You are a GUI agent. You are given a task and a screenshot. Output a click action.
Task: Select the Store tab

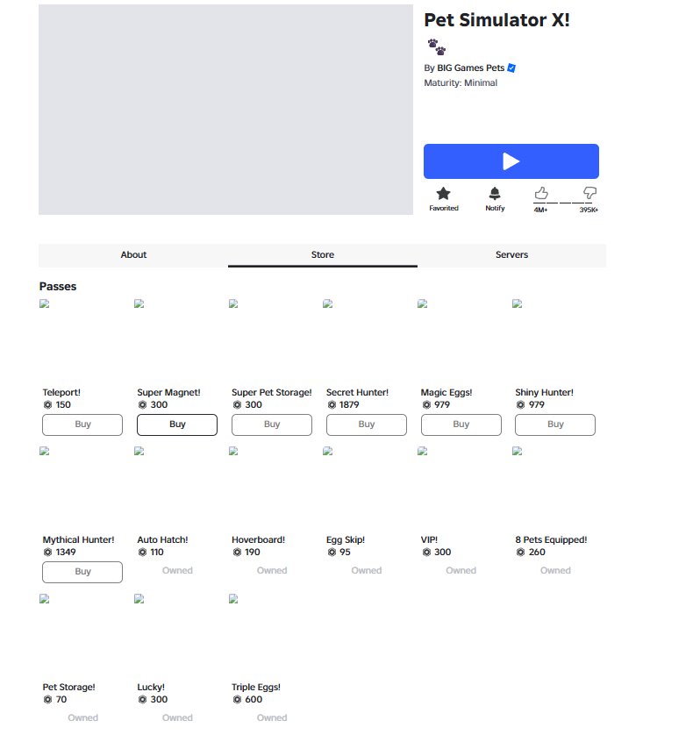click(x=323, y=255)
